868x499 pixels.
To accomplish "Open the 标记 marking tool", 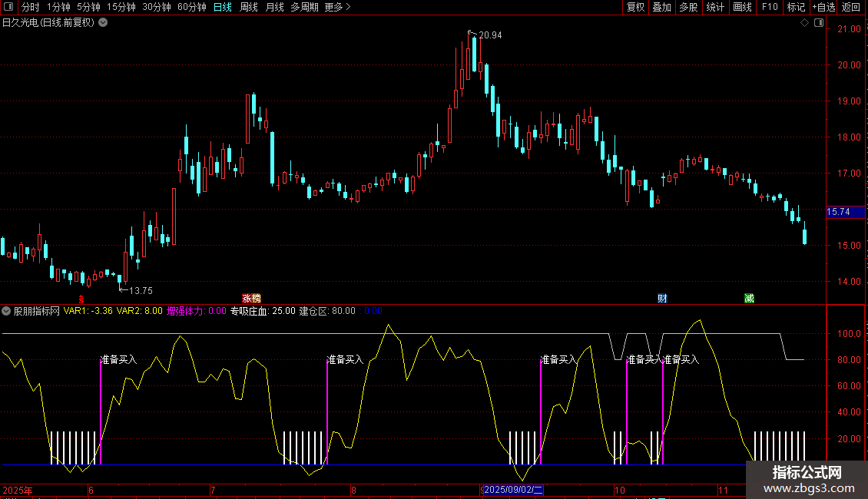I will [796, 7].
